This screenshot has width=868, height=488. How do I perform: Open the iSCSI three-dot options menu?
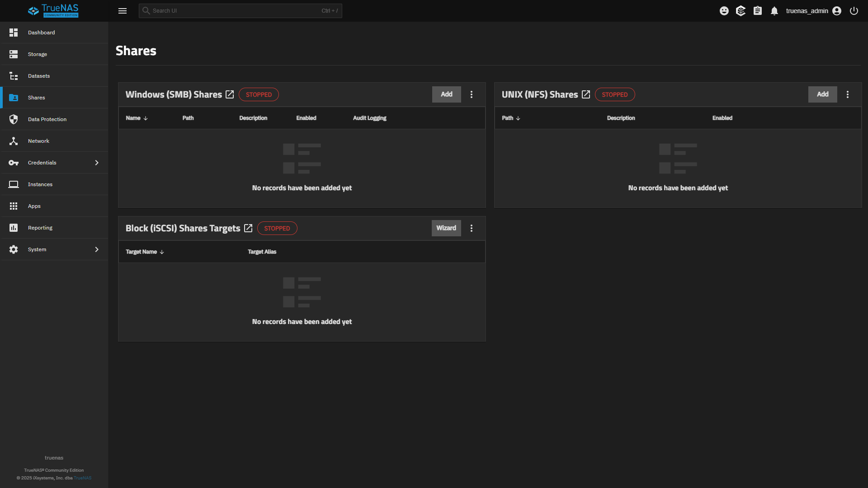472,228
